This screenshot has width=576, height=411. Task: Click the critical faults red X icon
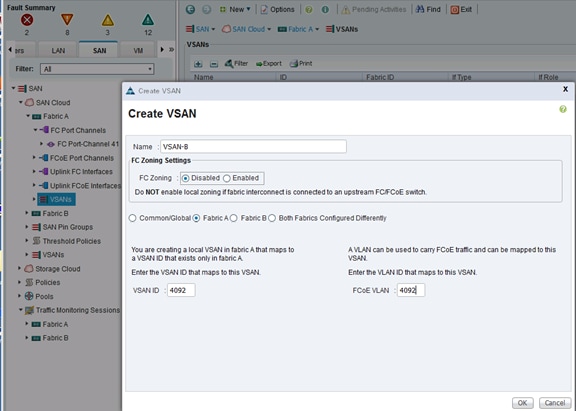point(27,20)
